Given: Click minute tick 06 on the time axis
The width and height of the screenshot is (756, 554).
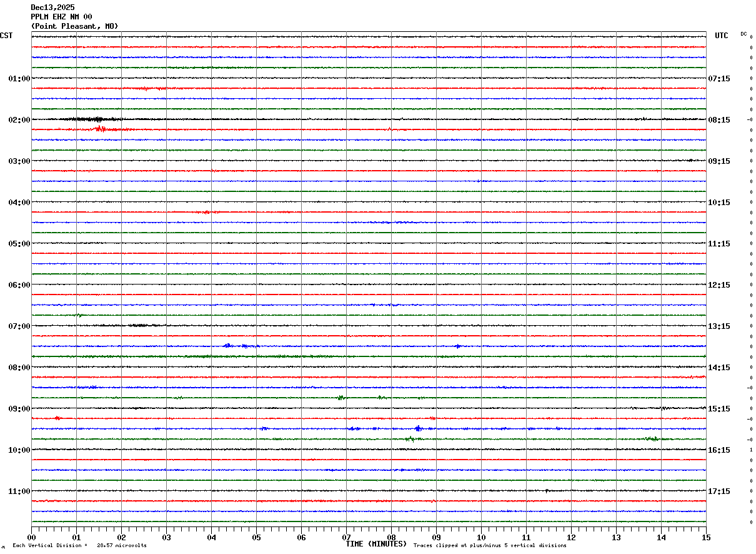Looking at the screenshot, I should tap(302, 537).
